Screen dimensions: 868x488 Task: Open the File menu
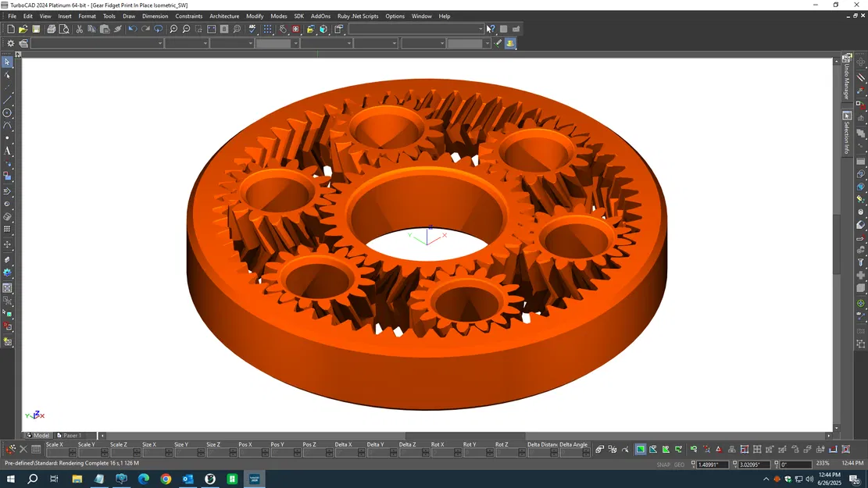point(12,16)
